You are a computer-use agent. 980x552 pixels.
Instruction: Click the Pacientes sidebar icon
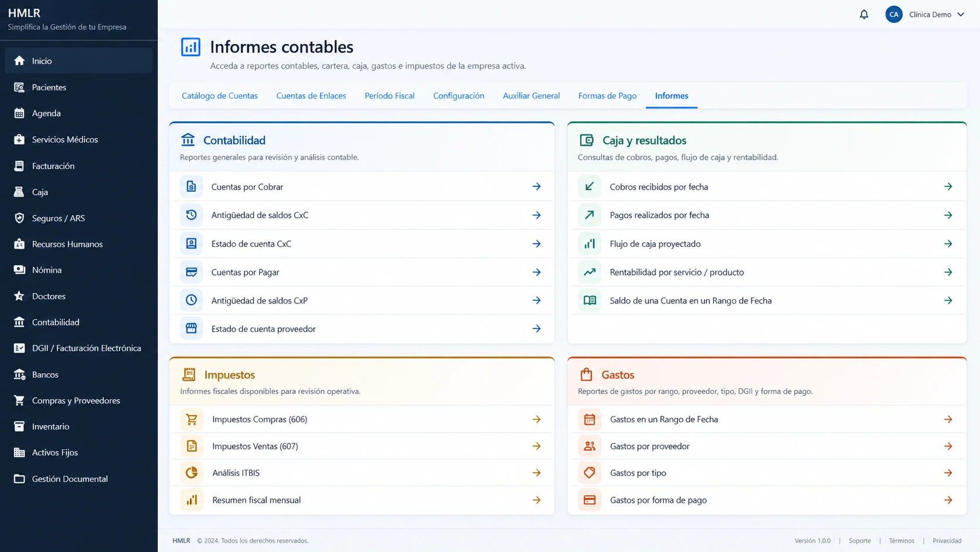pyautogui.click(x=19, y=87)
